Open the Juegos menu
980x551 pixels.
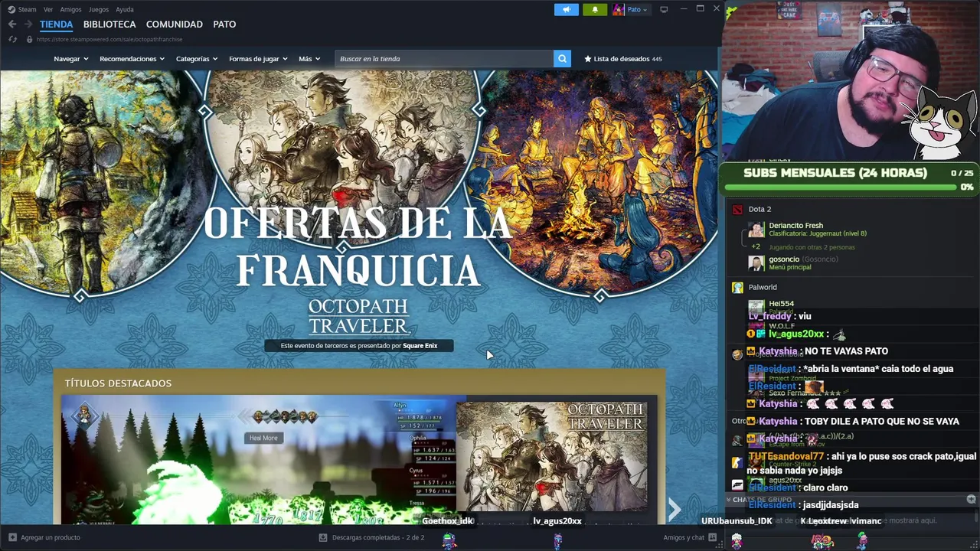tap(99, 9)
